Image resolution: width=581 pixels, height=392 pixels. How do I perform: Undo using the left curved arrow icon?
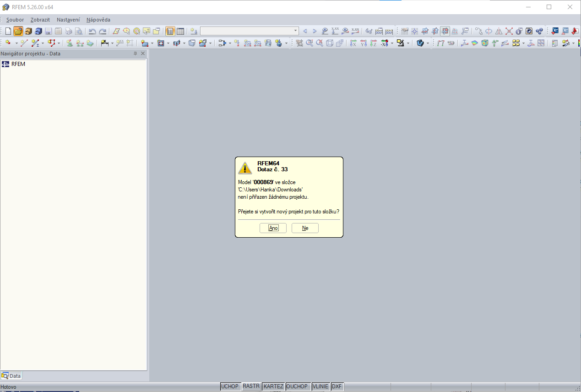[92, 31]
